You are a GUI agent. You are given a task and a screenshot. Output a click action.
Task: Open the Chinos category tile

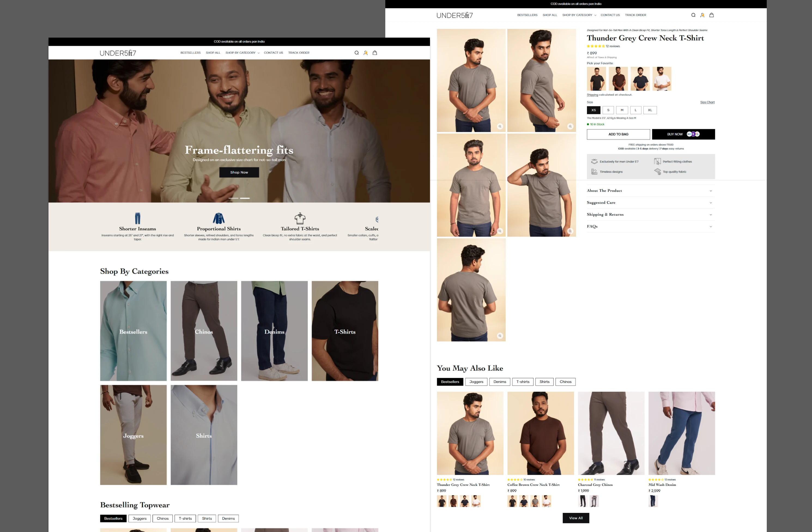click(x=204, y=331)
